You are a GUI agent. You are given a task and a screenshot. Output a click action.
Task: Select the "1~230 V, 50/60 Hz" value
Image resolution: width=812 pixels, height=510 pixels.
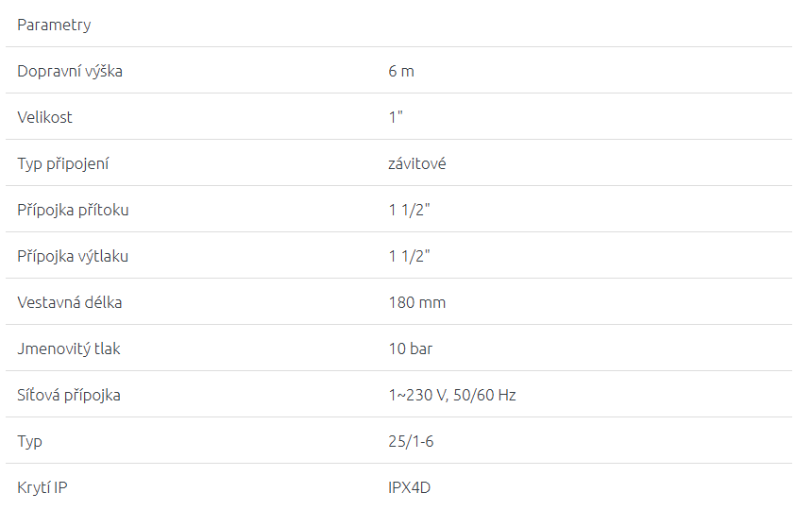click(x=452, y=395)
